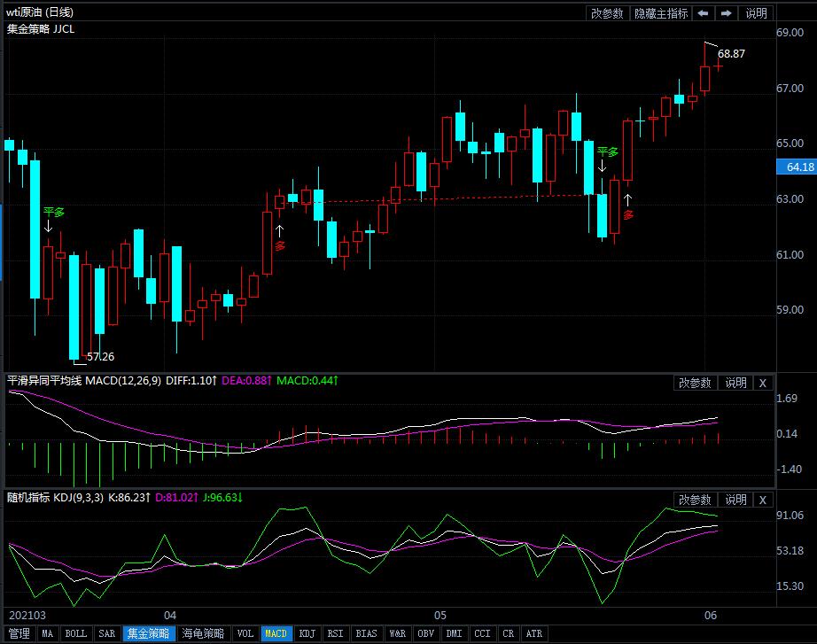Switch to the MACD indicator tab
817x644 pixels.
tap(276, 633)
